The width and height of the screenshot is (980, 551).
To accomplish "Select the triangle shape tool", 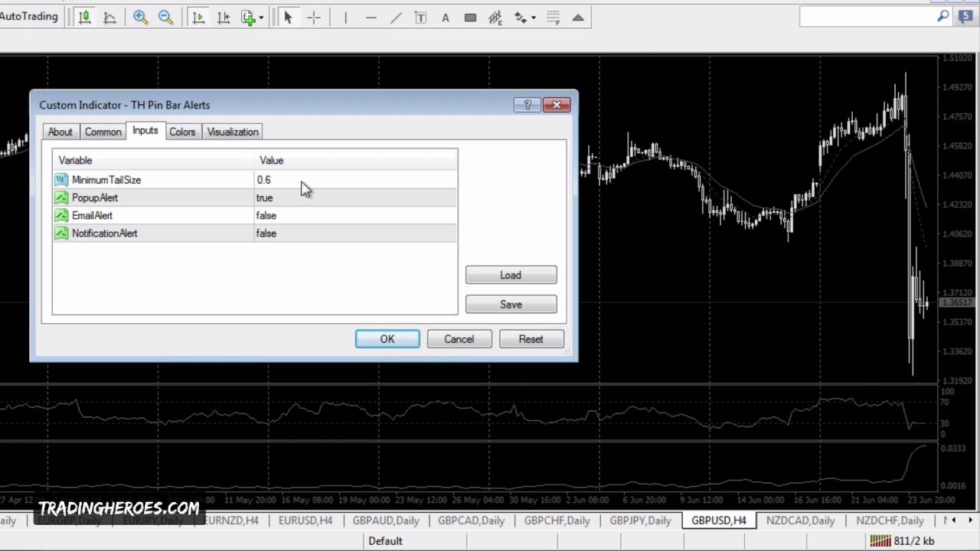I will [578, 17].
